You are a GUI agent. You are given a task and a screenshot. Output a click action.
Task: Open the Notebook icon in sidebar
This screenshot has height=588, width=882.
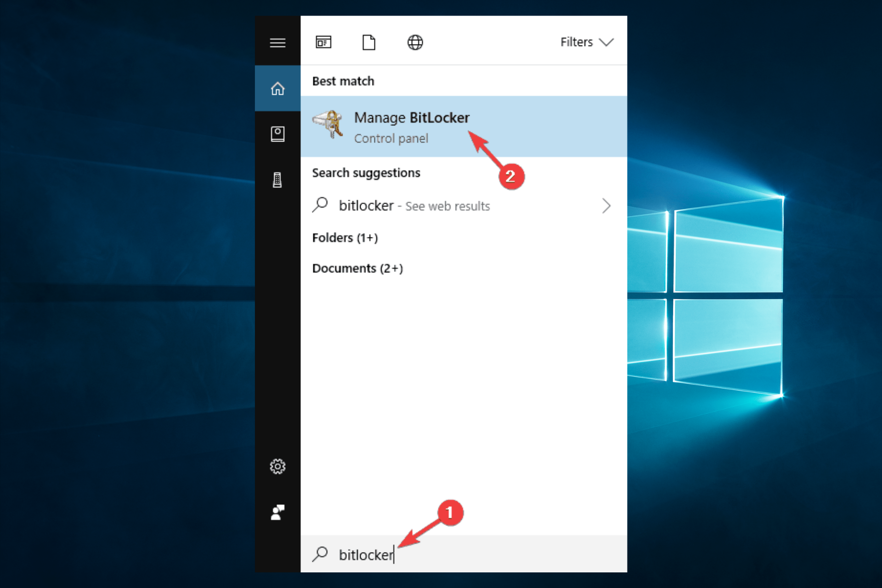tap(277, 134)
